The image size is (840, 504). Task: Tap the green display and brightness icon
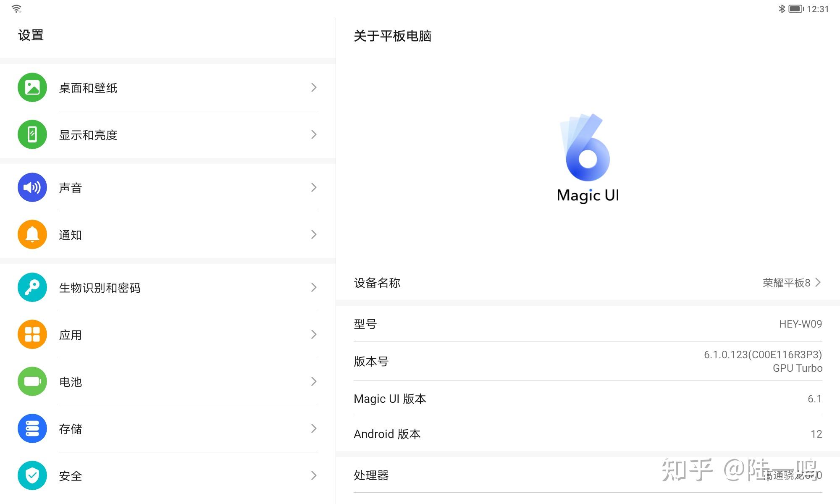[32, 134]
